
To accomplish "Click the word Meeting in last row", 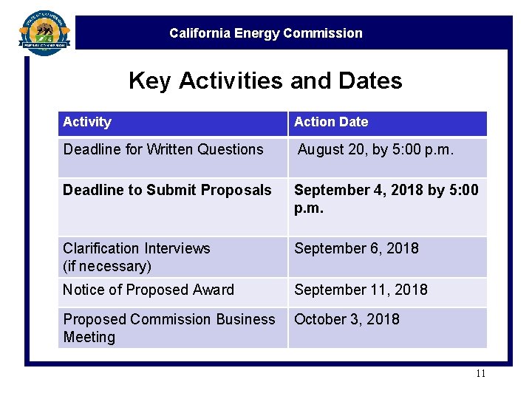I will tap(89, 337).
